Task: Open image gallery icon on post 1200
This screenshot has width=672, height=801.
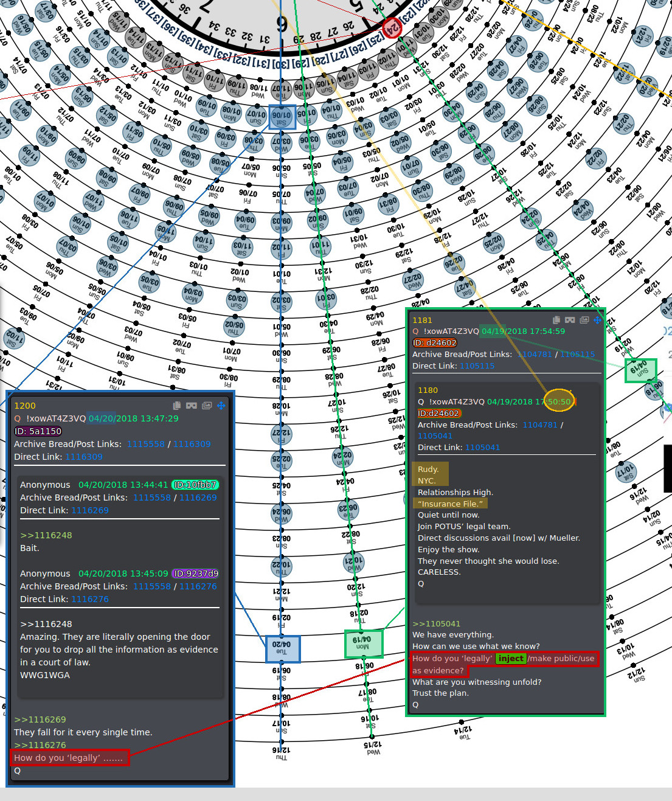Action: pos(207,406)
